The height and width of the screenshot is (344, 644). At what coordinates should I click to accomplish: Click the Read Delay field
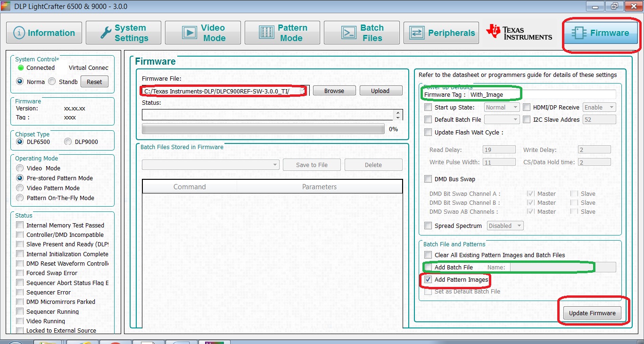tap(499, 150)
